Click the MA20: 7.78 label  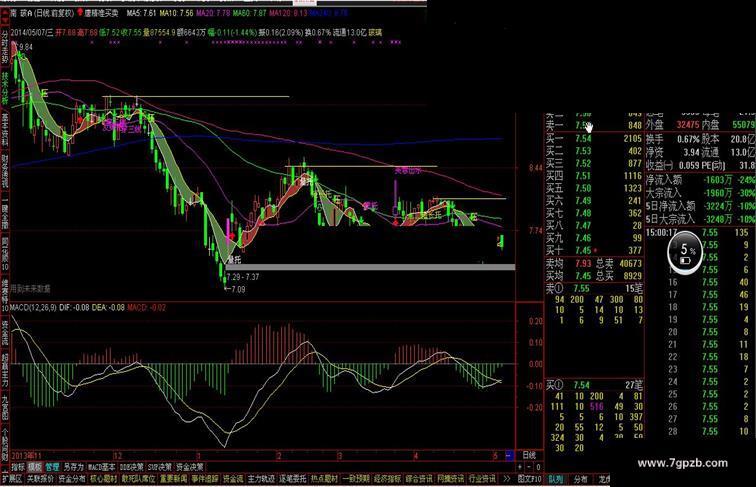213,13
